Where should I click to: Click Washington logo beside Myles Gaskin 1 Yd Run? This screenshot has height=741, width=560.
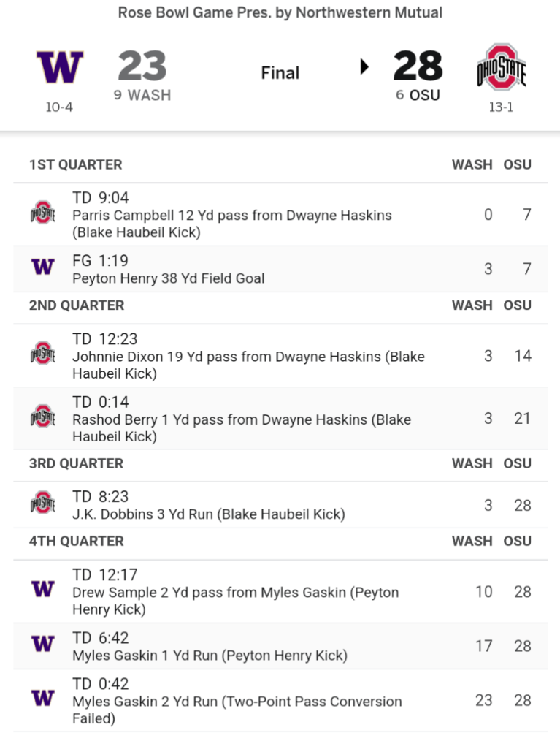coord(42,645)
